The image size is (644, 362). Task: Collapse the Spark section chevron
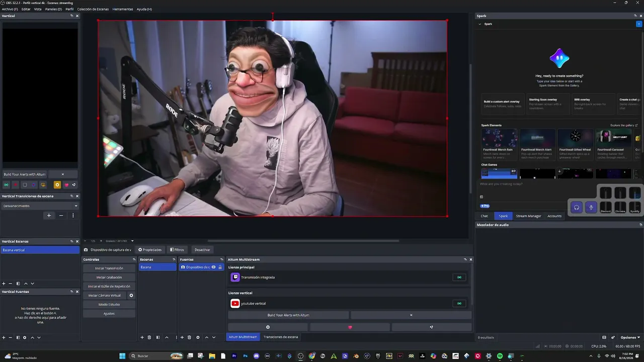[x=479, y=24]
